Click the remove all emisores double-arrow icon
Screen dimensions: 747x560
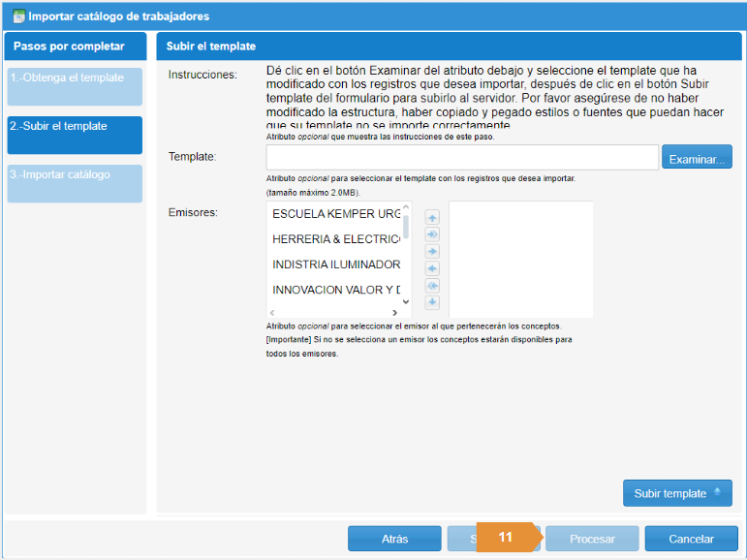433,286
